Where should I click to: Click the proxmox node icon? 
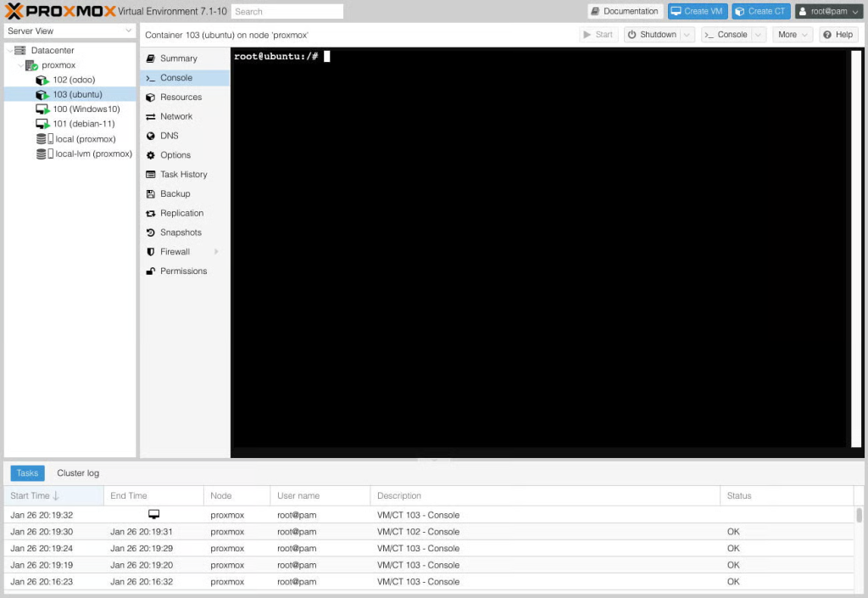point(31,65)
